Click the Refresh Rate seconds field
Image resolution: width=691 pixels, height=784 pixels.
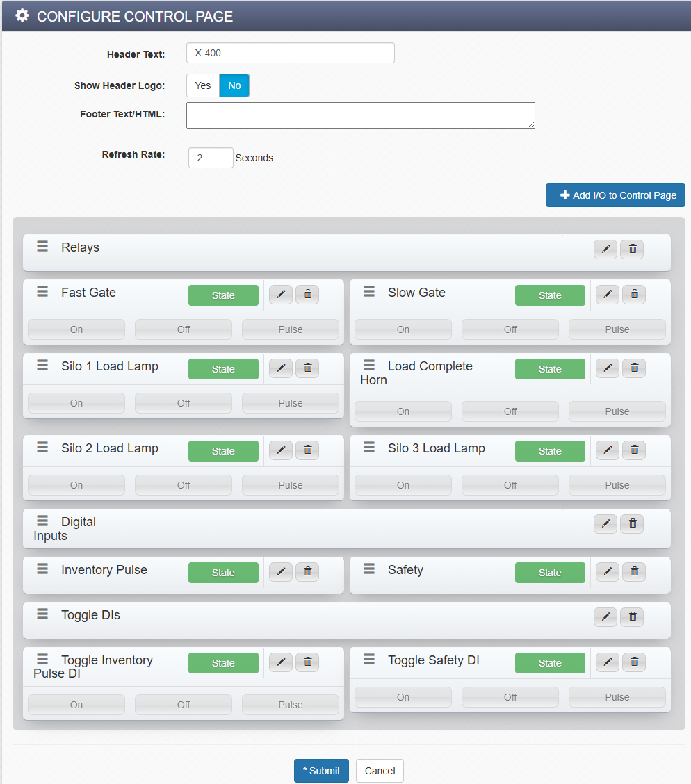point(211,158)
